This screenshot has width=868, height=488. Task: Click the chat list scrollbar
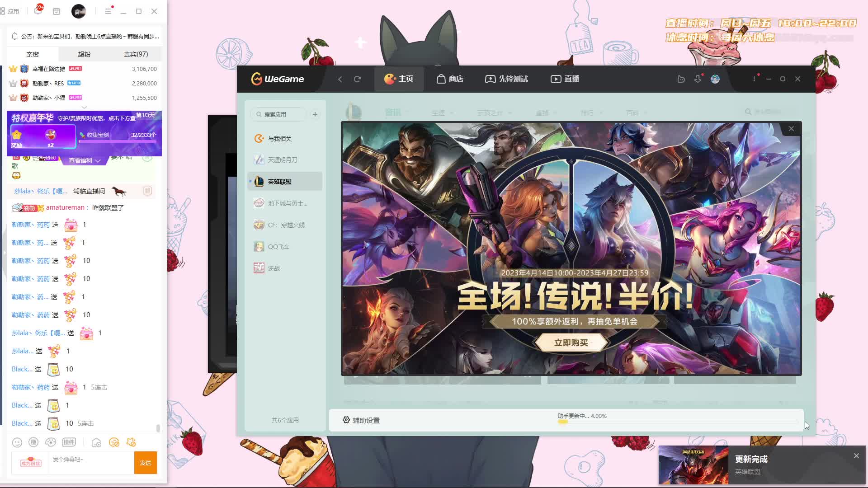coord(158,428)
